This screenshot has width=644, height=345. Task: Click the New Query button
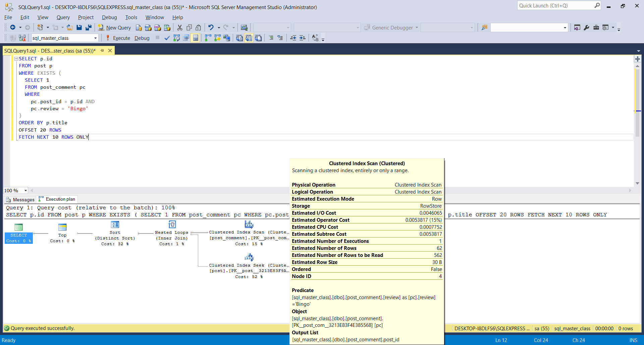114,27
